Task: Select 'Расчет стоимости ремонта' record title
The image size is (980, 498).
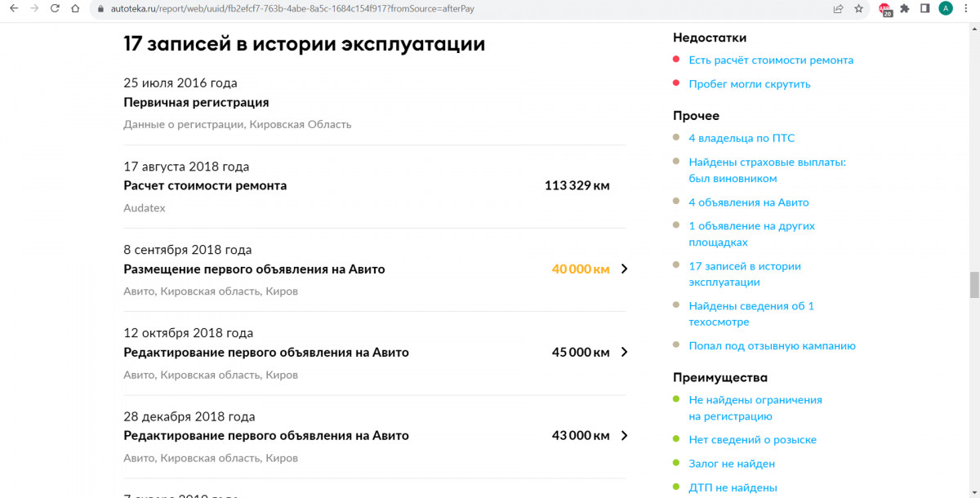Action: pyautogui.click(x=205, y=186)
